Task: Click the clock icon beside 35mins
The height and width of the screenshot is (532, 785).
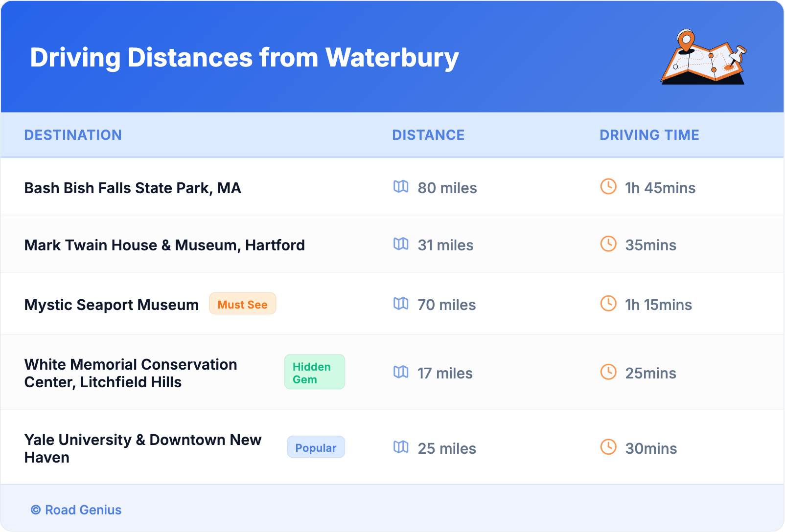Action: pos(608,244)
